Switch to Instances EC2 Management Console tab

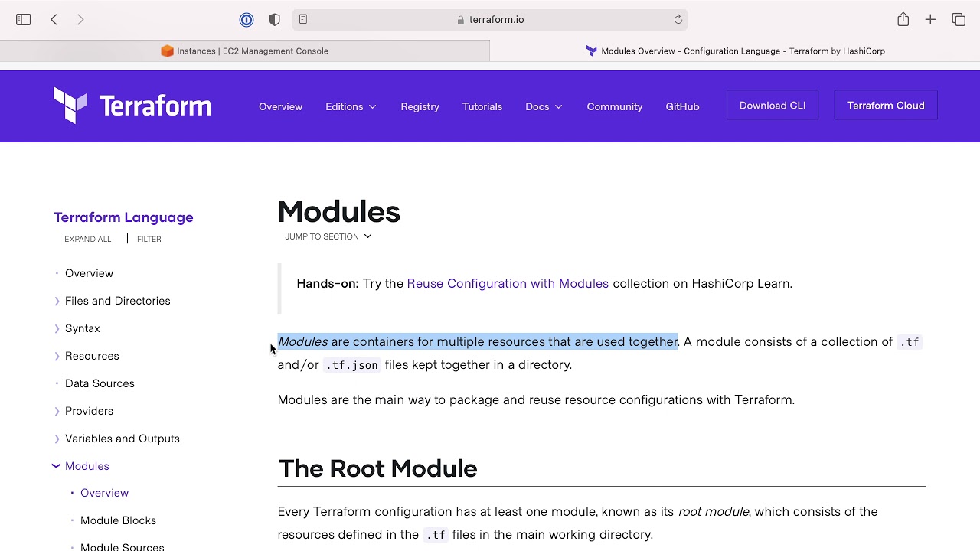[244, 51]
